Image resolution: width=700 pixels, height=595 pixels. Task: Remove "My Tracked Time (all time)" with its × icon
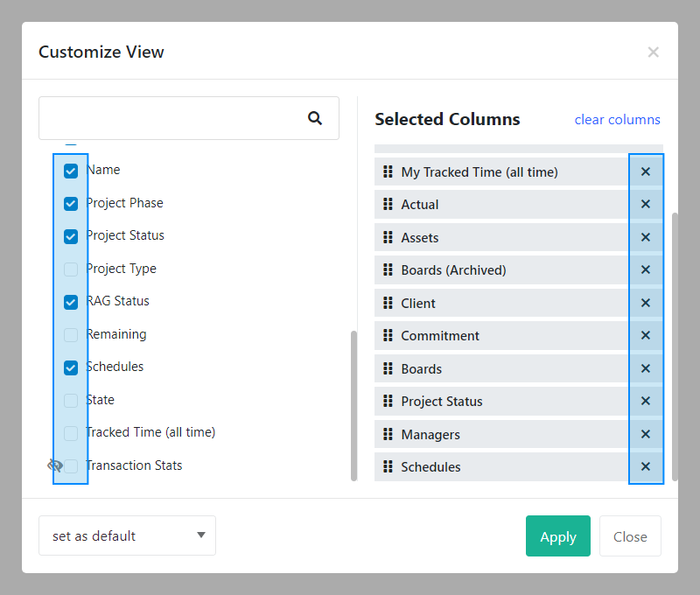click(x=646, y=171)
